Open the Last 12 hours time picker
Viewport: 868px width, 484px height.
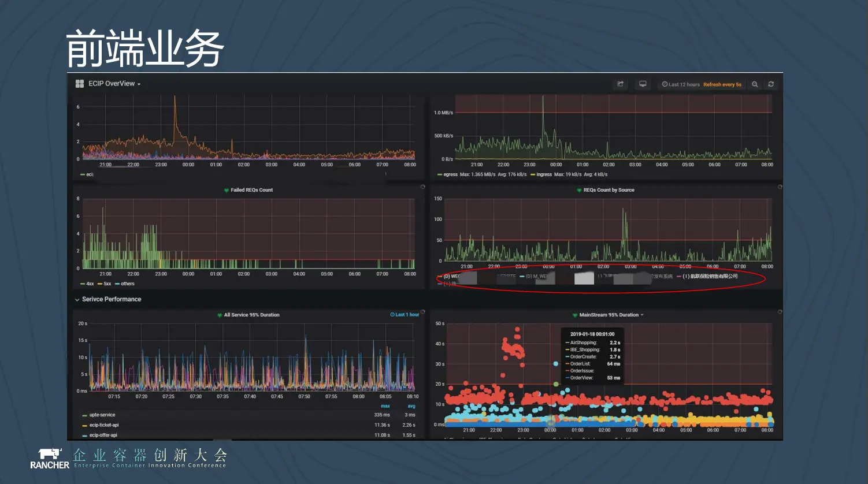(681, 84)
